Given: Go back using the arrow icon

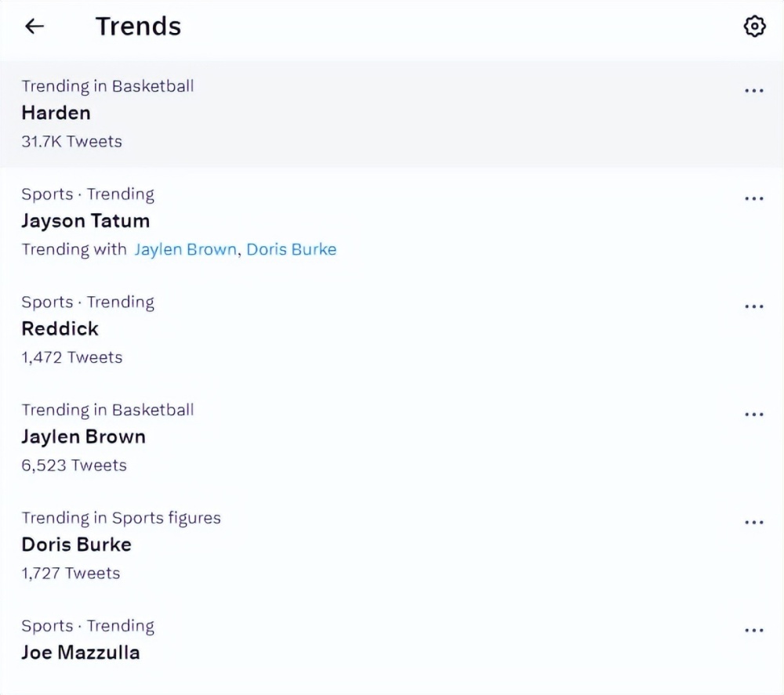Looking at the screenshot, I should click(34, 26).
